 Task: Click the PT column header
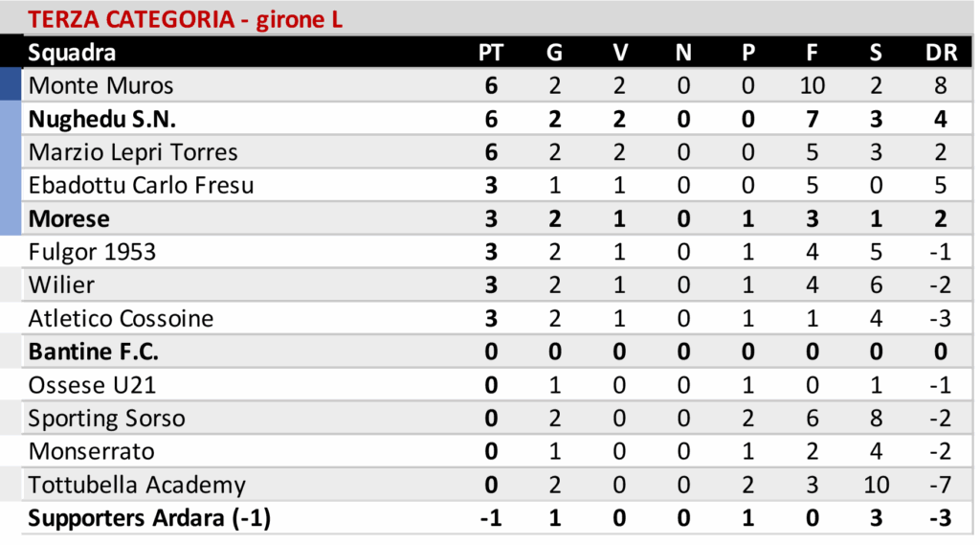[x=491, y=53]
